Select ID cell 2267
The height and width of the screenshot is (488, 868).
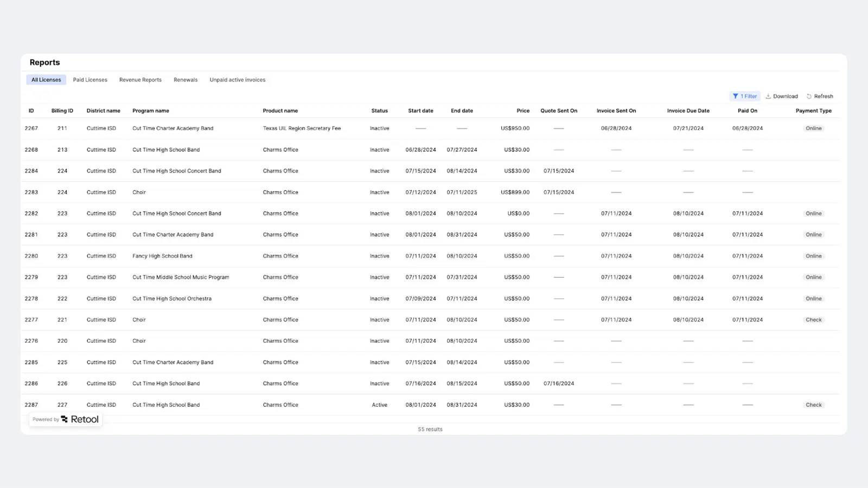coord(31,129)
